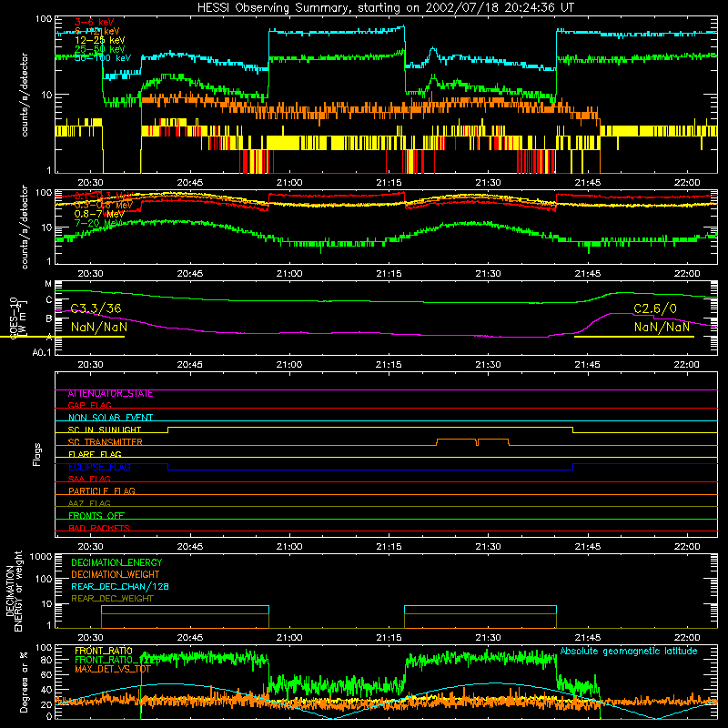728x728 pixels.
Task: Click the SC_IN_SUNLIGHT flag label
Action: 105,430
